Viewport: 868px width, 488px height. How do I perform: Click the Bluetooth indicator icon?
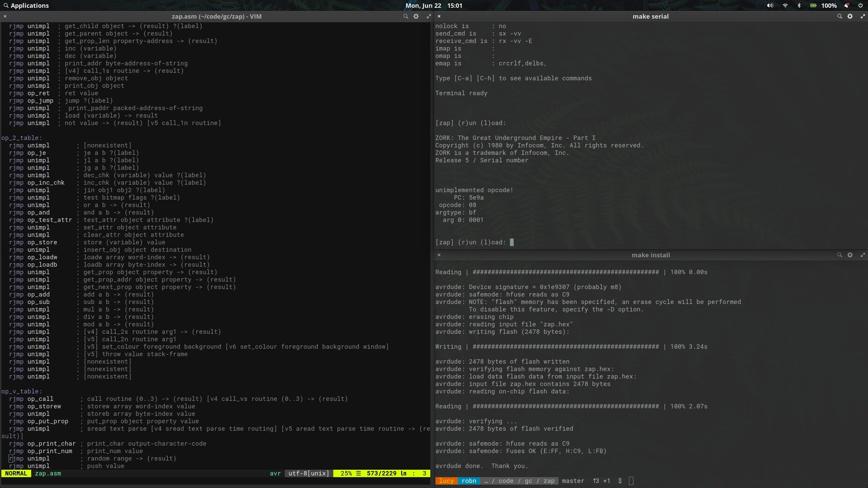coord(799,6)
